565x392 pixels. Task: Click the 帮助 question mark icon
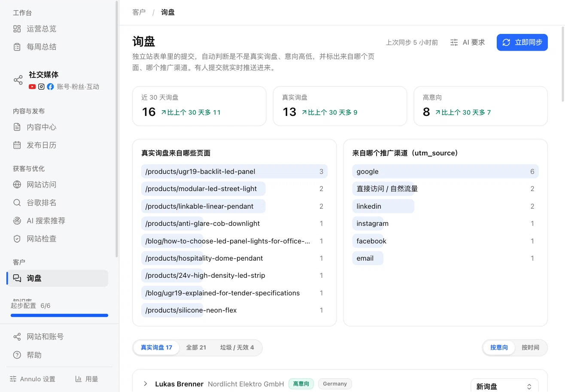17,355
